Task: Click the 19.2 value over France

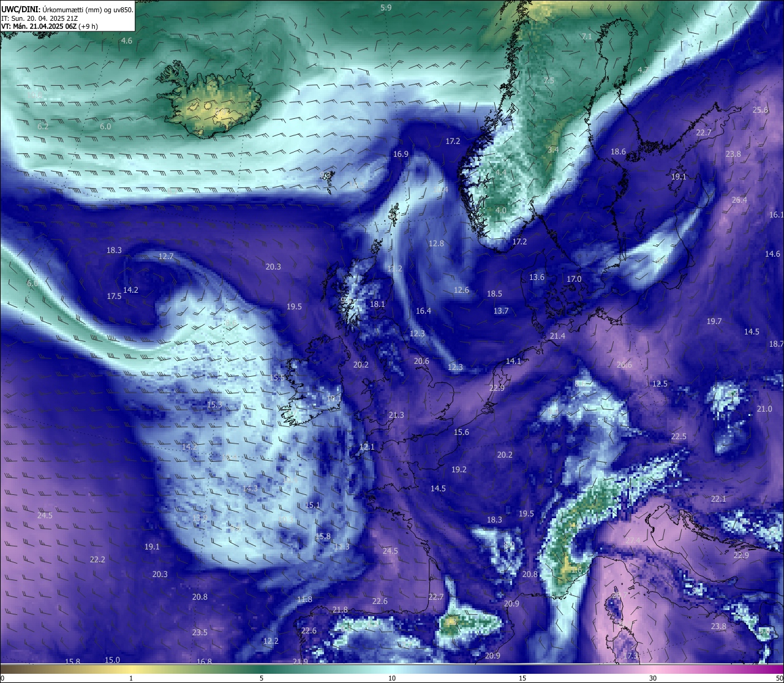Action: point(459,470)
